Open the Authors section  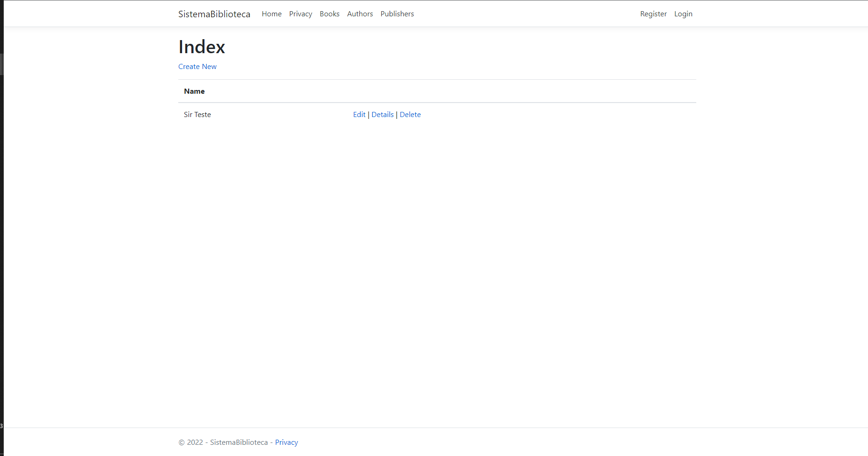pyautogui.click(x=360, y=14)
